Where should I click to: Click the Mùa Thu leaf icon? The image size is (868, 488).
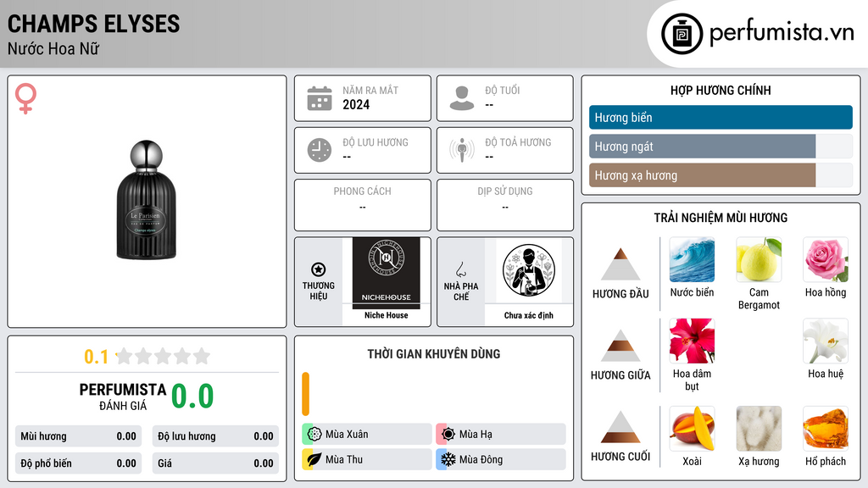314,459
